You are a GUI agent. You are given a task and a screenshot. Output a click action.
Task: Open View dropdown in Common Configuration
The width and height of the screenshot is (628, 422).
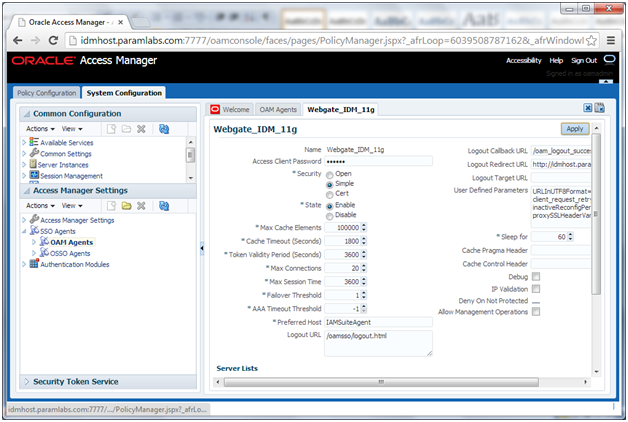[72, 129]
